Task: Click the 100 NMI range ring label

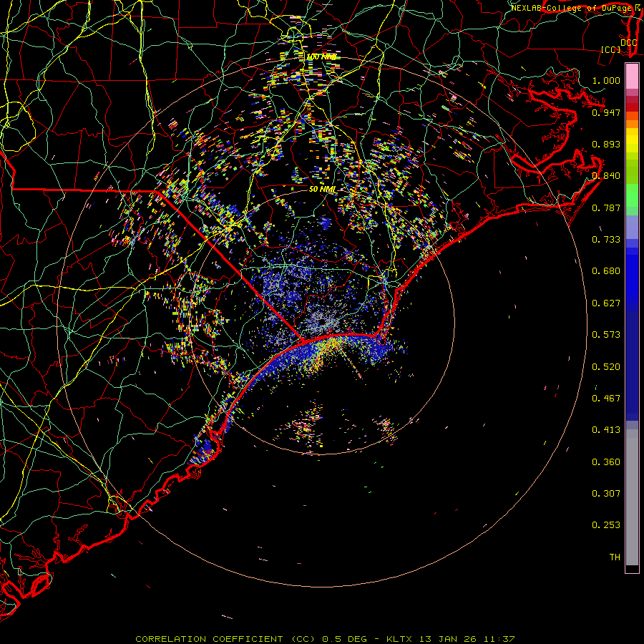Action: (321, 57)
